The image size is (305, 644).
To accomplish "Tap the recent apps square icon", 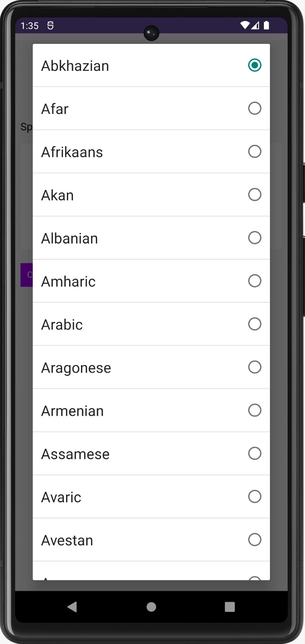I will [230, 607].
